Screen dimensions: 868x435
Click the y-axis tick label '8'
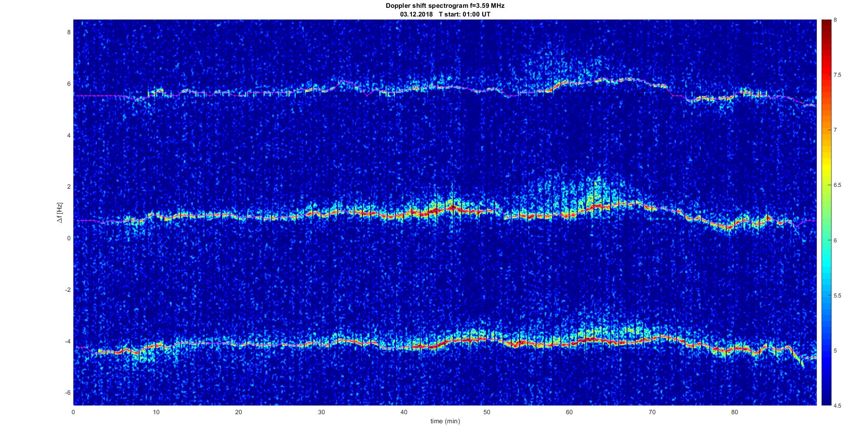pyautogui.click(x=69, y=32)
